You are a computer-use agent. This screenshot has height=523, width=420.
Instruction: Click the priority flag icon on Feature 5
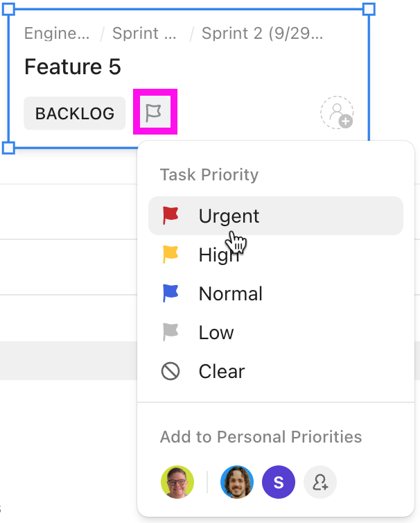[x=155, y=113]
